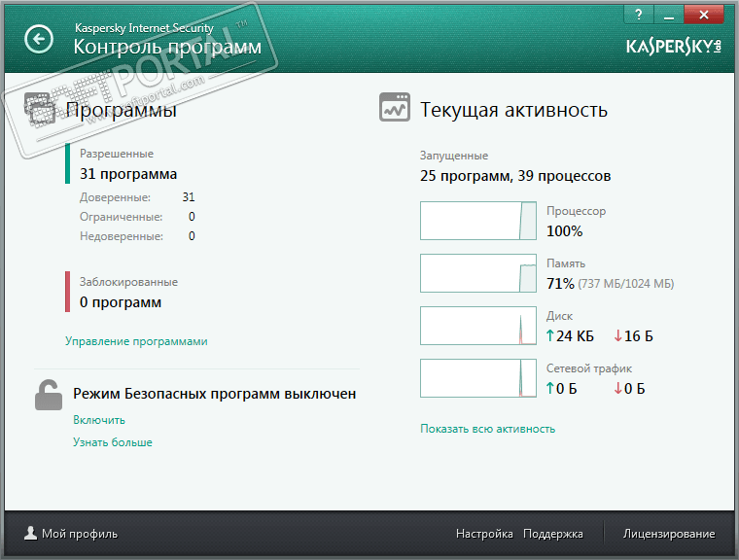Click the Мой профиль user icon
This screenshot has width=739, height=560.
31,533
